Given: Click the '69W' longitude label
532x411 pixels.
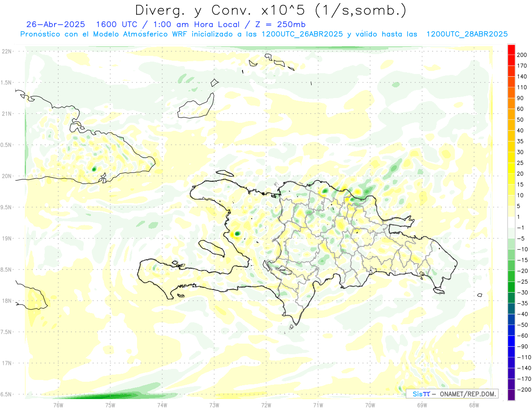Looking at the screenshot, I should pos(422,405).
